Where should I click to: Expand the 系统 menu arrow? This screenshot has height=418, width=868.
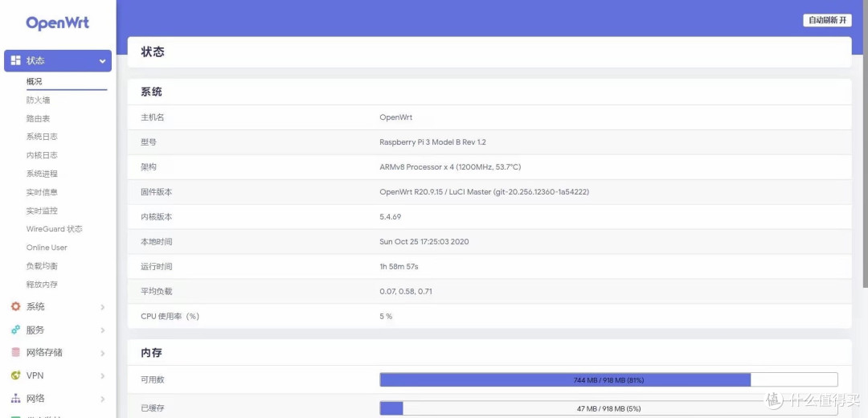tap(102, 307)
